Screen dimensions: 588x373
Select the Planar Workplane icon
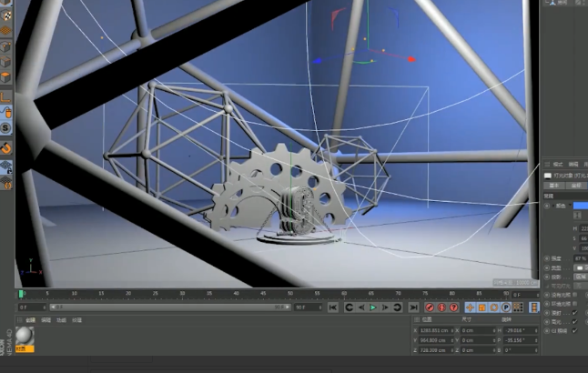pos(6,183)
